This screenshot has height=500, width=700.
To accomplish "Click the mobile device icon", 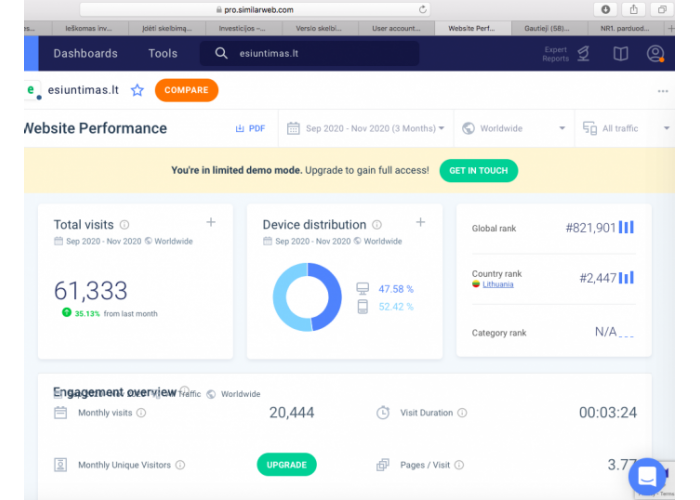I will coord(362,307).
